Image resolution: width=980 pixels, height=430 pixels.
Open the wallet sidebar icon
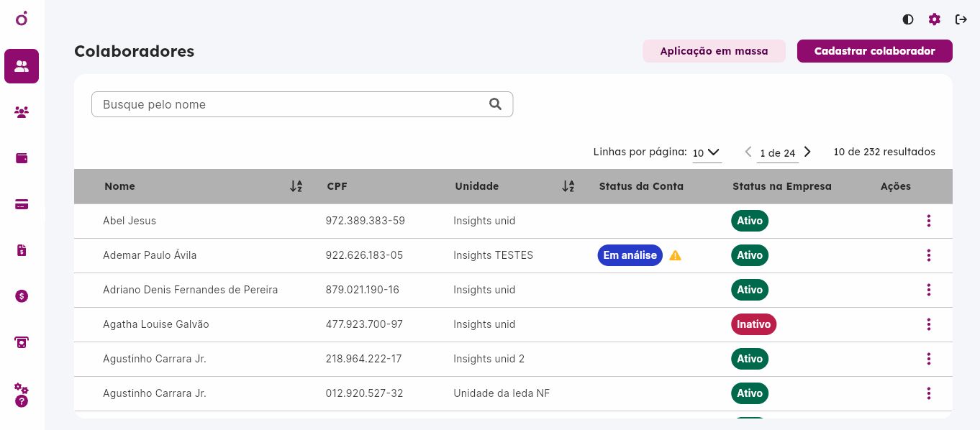pyautogui.click(x=22, y=158)
